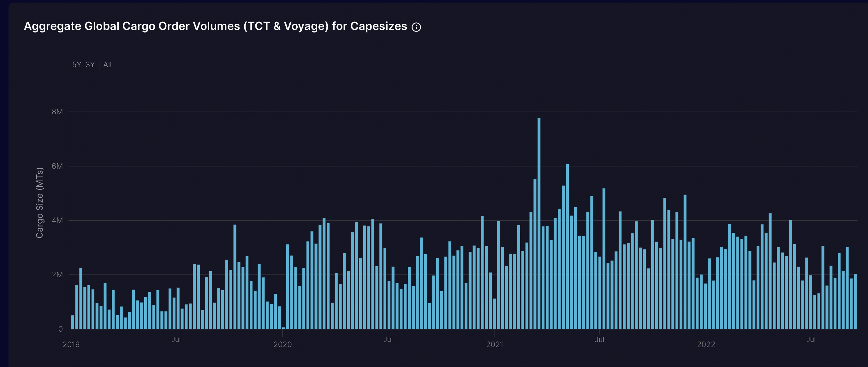Viewport: 868px width, 367px height.
Task: Click the 4M y-axis label
Action: tap(57, 220)
